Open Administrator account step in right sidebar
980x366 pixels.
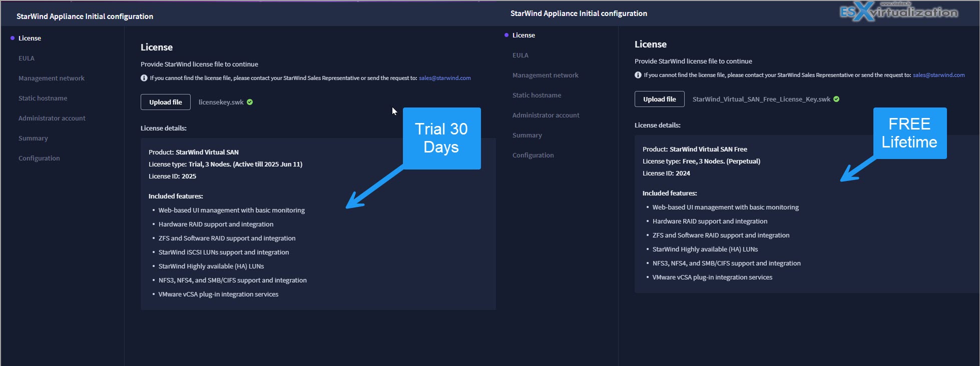point(546,115)
